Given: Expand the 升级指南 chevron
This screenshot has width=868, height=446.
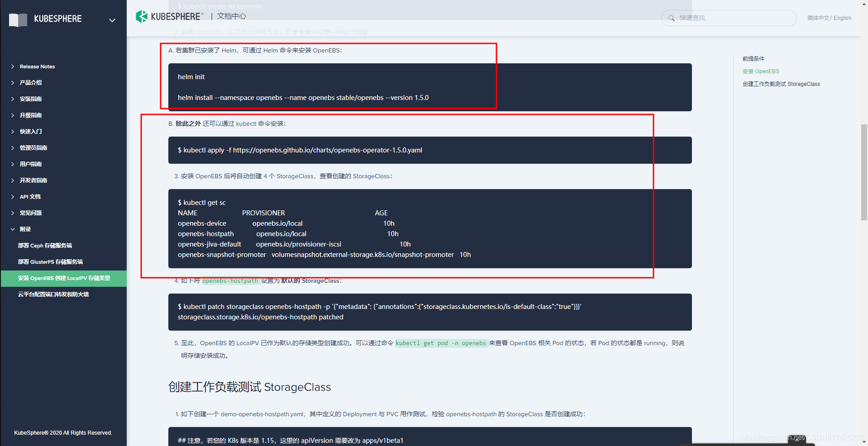Looking at the screenshot, I should [x=13, y=115].
